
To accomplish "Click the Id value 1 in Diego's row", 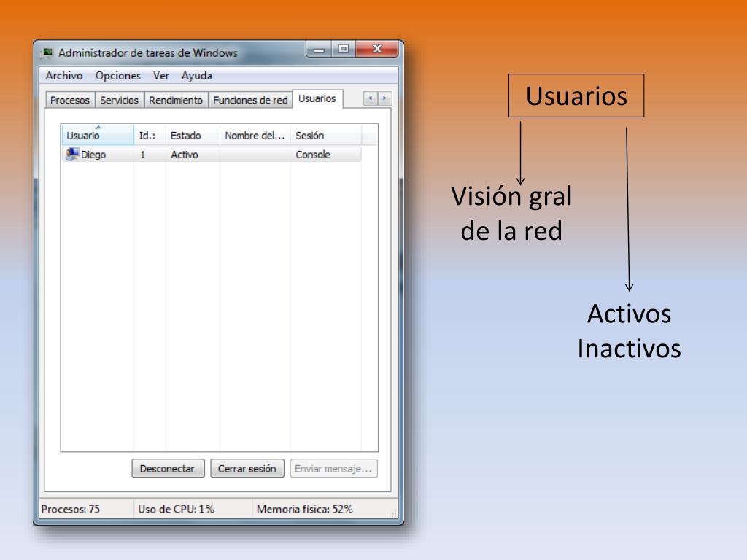I will [x=142, y=155].
